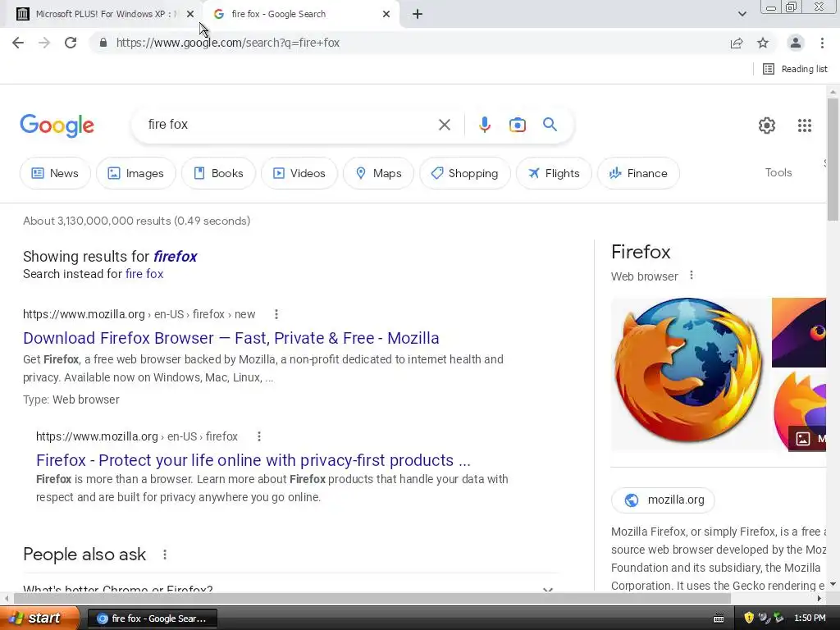Go back using the browser back arrow
The width and height of the screenshot is (840, 630).
pyautogui.click(x=18, y=43)
